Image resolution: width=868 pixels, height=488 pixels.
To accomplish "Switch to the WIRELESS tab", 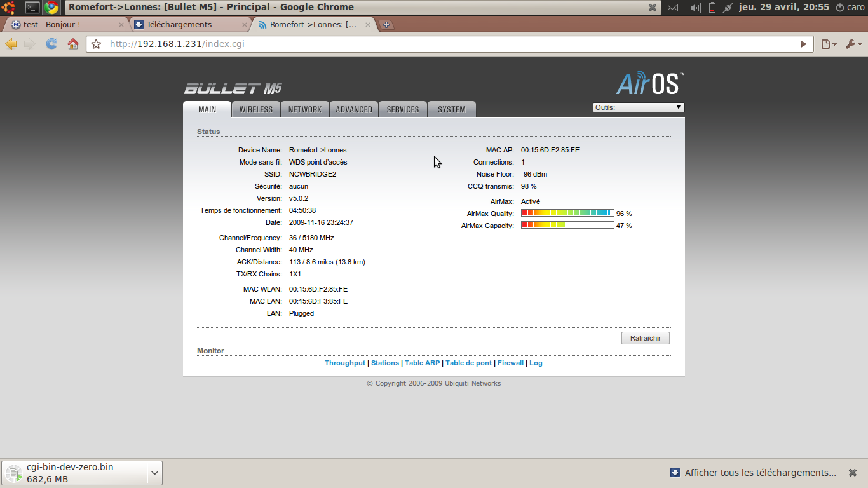I will click(x=256, y=109).
